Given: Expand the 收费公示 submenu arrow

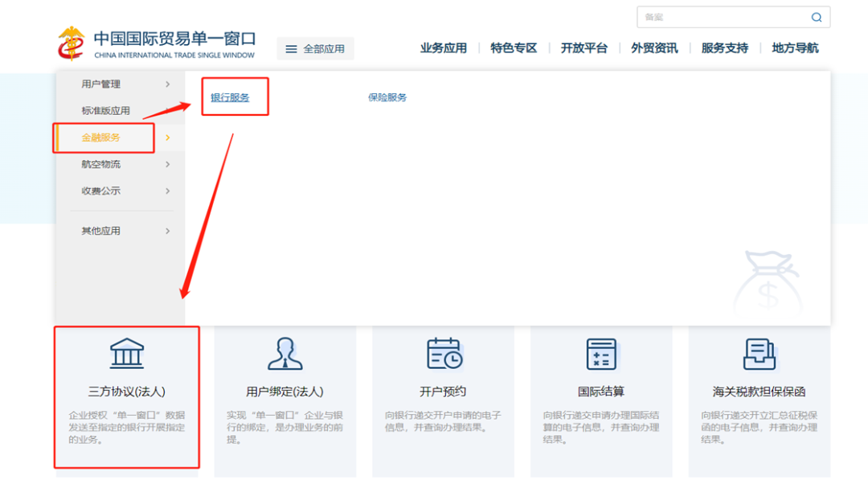Looking at the screenshot, I should (x=167, y=191).
